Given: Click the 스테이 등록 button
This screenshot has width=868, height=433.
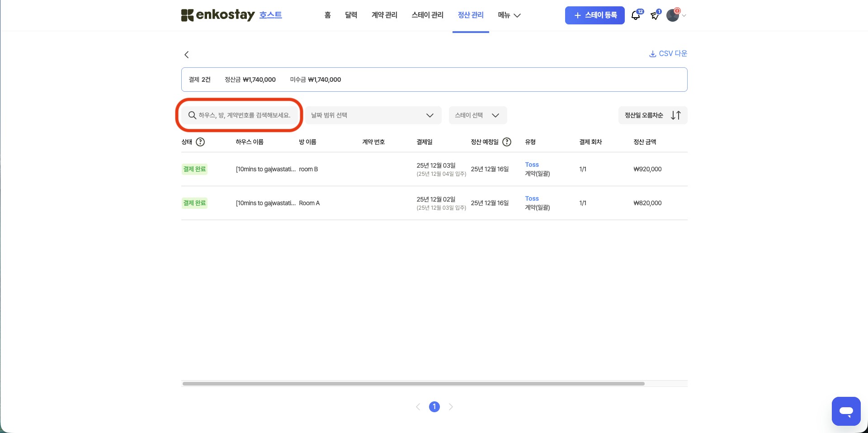Looking at the screenshot, I should pyautogui.click(x=594, y=15).
